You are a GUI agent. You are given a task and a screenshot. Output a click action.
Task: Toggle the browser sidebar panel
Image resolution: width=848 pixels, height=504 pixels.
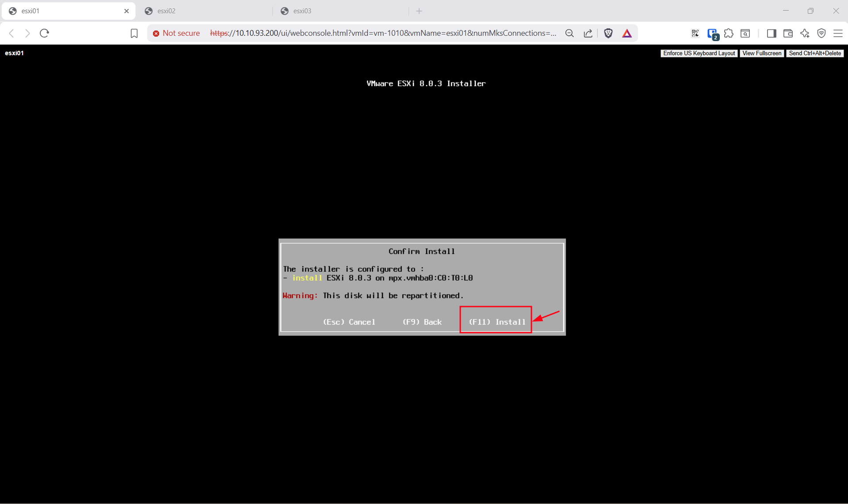click(x=772, y=33)
